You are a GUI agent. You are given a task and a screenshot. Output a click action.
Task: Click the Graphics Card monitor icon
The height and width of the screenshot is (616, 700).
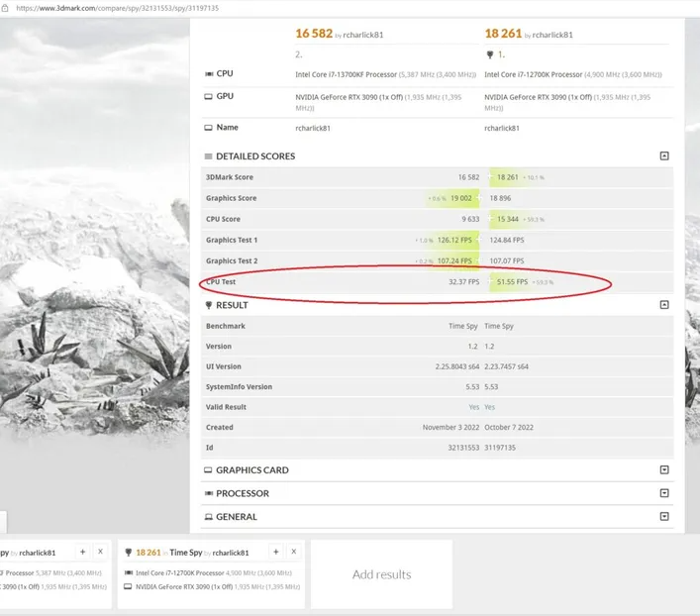coord(208,470)
